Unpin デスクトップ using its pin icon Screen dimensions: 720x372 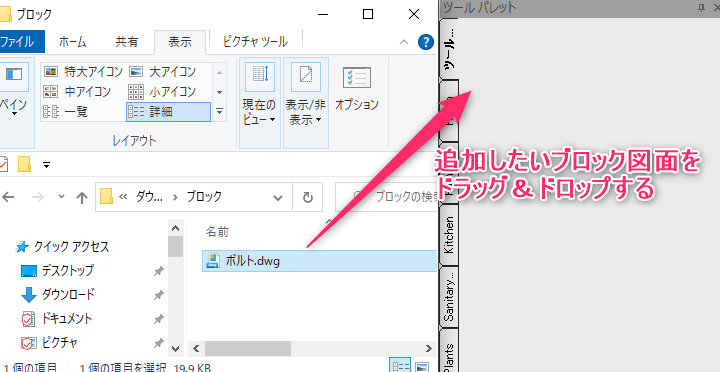click(x=158, y=271)
